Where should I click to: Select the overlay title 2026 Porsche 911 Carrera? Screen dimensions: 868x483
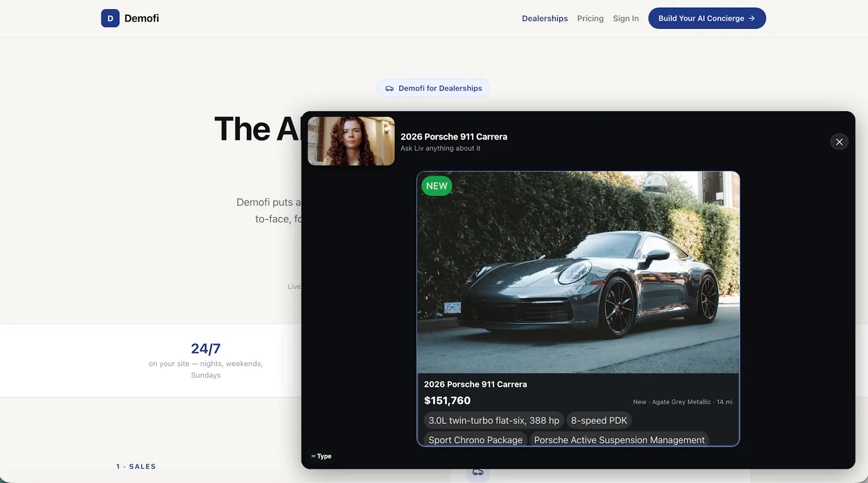[454, 137]
